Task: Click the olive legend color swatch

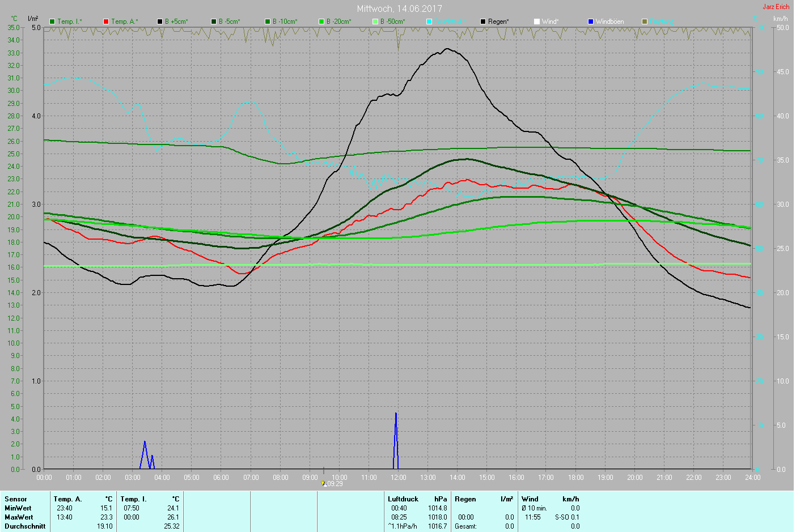Action: click(645, 22)
